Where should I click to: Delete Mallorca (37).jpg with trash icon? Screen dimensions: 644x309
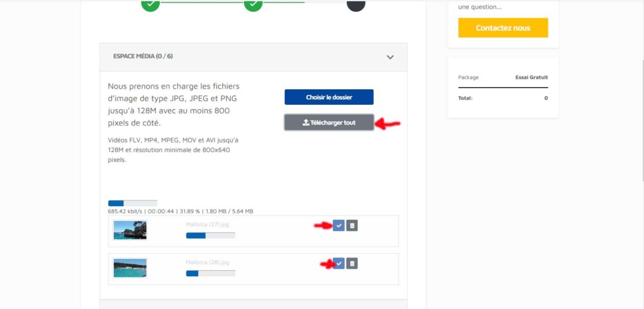click(352, 225)
